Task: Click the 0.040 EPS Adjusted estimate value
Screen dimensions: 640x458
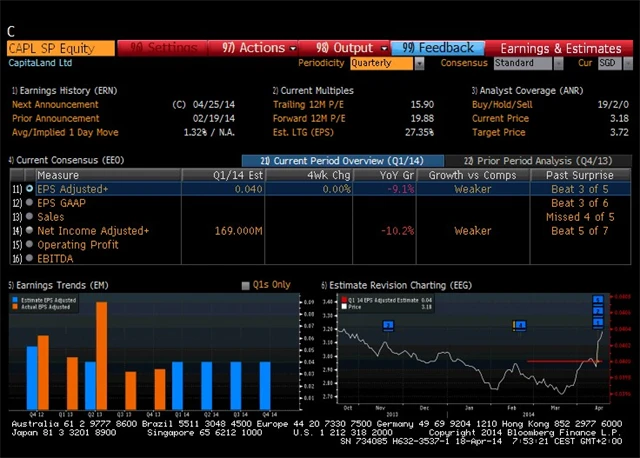Action: 248,189
